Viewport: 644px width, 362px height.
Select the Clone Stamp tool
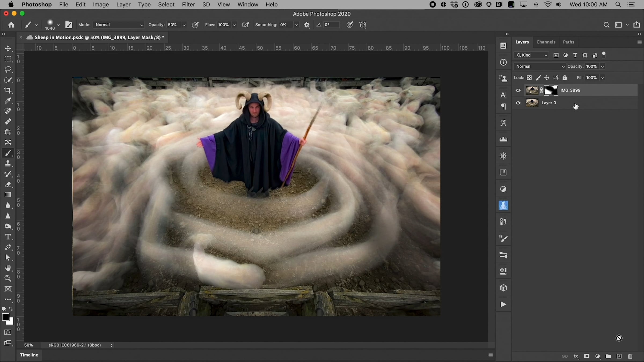8,163
